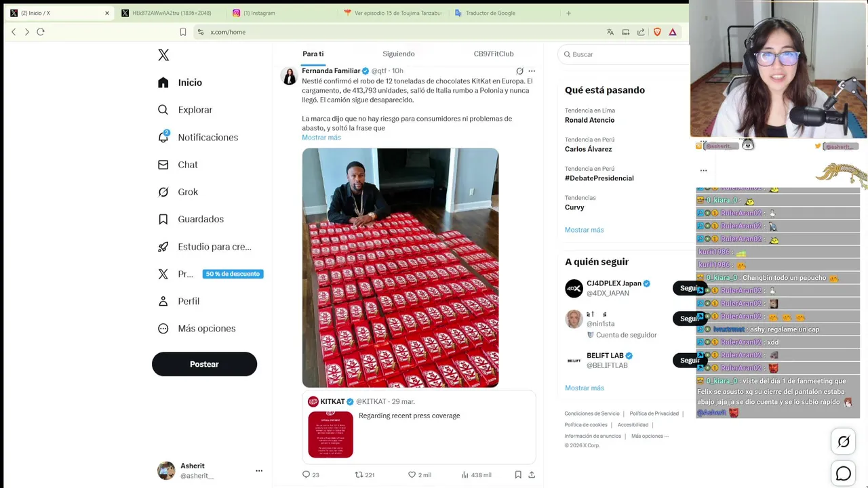Screen dimensions: 868x488
Task: Click the X logo in sidebar
Action: (x=163, y=55)
